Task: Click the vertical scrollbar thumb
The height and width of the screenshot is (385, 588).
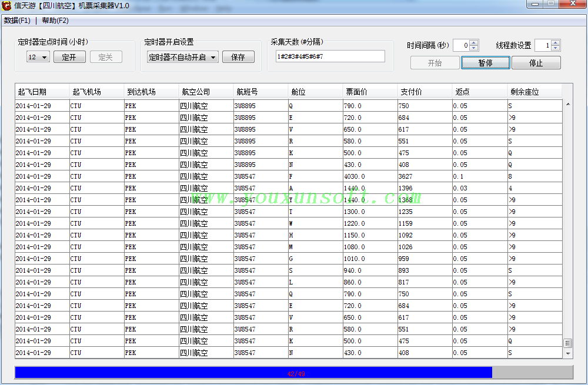Action: pos(568,343)
